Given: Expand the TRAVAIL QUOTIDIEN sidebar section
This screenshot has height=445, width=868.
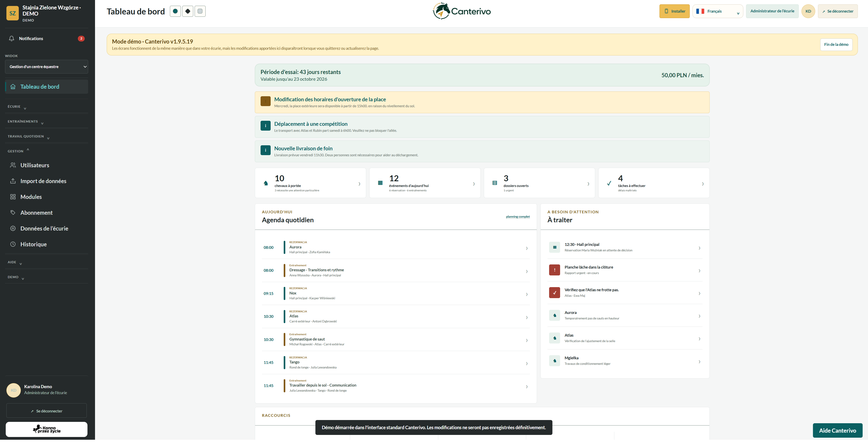Looking at the screenshot, I should coord(46,137).
